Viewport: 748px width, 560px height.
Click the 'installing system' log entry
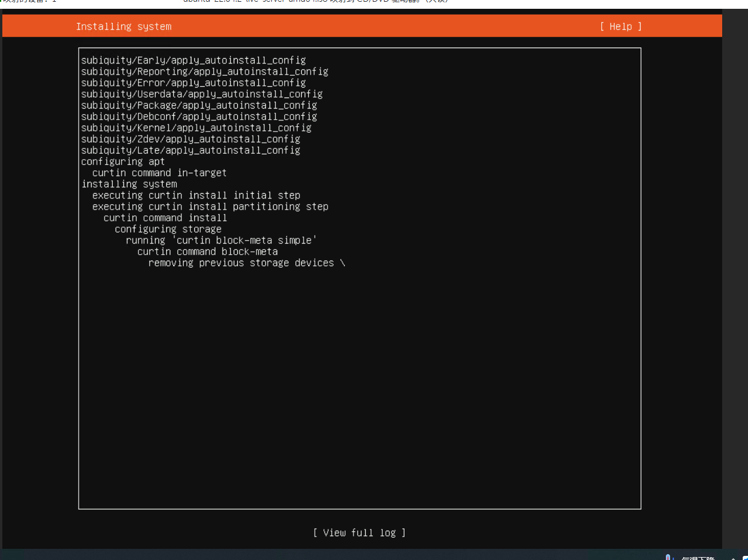click(129, 184)
